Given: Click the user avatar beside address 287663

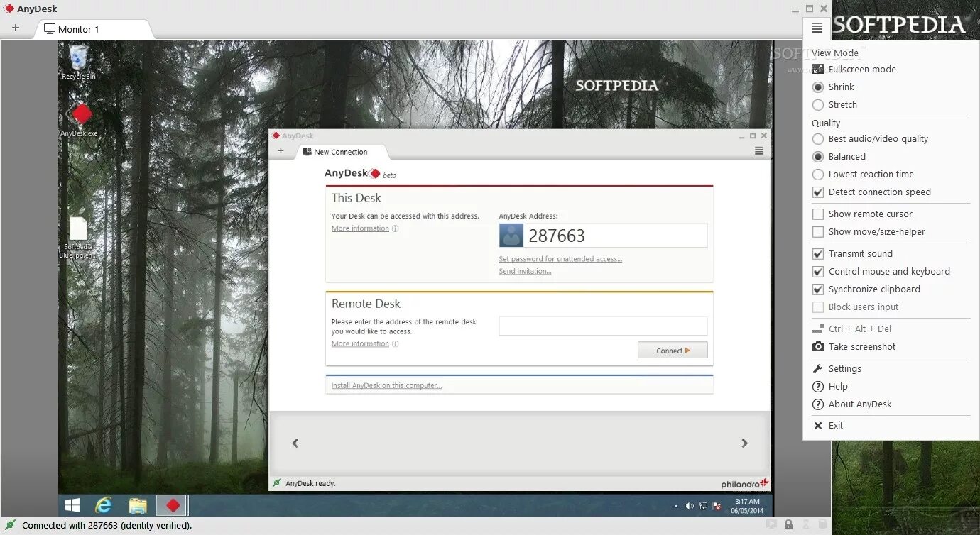Looking at the screenshot, I should pyautogui.click(x=511, y=236).
